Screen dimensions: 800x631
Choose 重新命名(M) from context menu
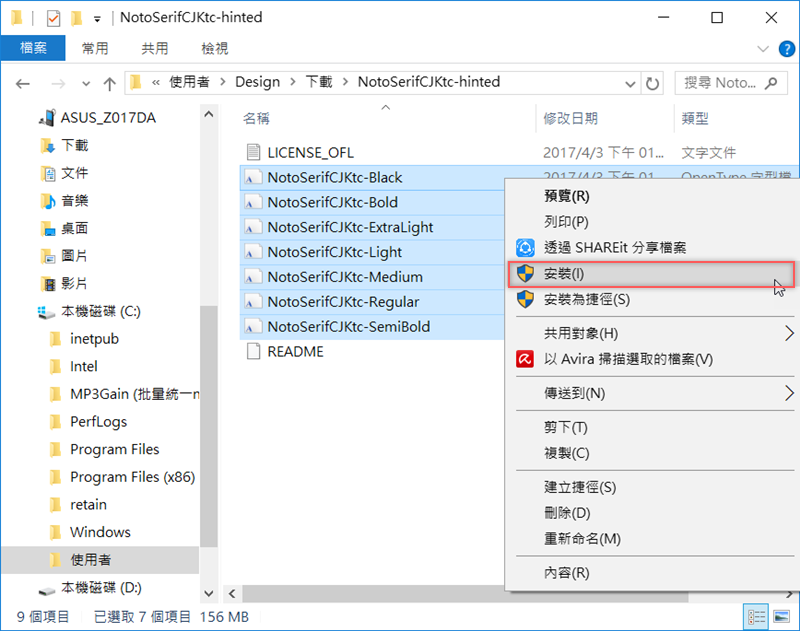652,539
